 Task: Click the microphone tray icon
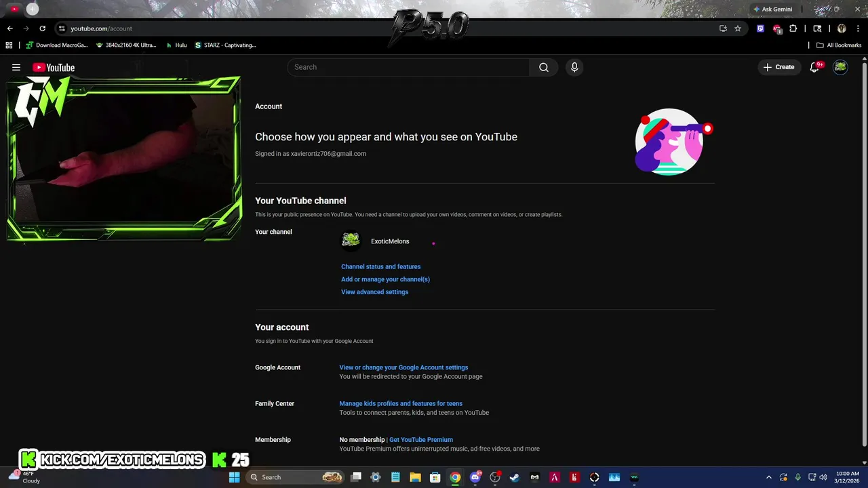click(x=797, y=477)
